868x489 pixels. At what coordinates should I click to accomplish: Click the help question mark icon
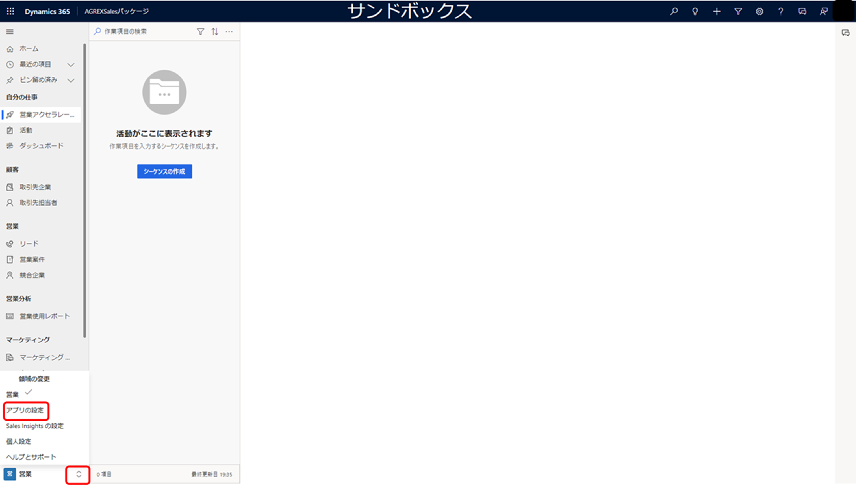click(780, 12)
